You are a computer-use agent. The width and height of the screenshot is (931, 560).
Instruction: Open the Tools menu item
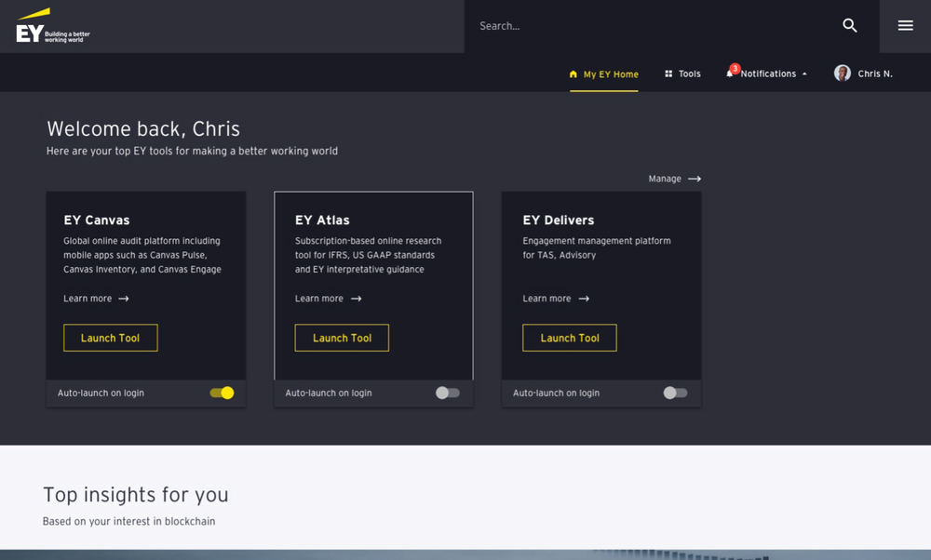(x=689, y=73)
